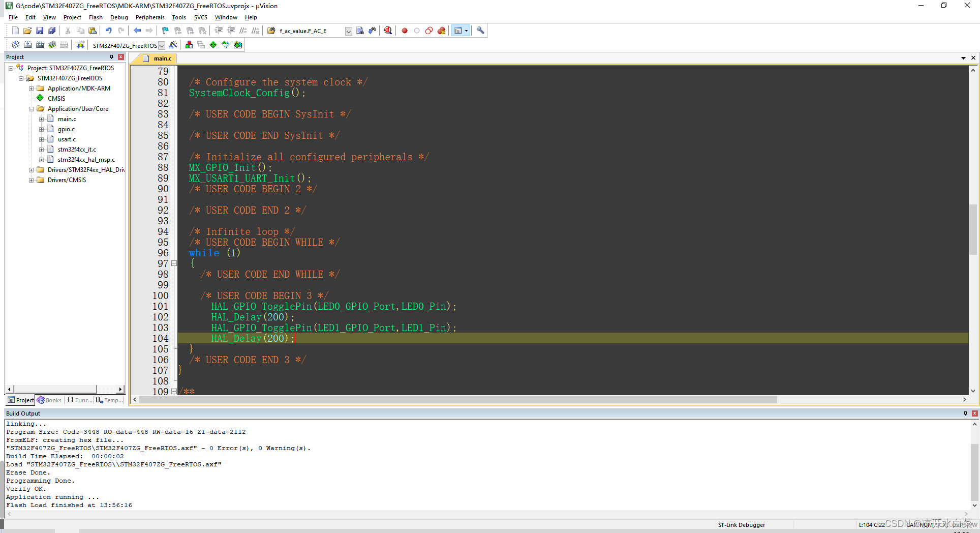Click line 96 'while (1)' in the editor
This screenshot has width=980, height=533.
(215, 253)
